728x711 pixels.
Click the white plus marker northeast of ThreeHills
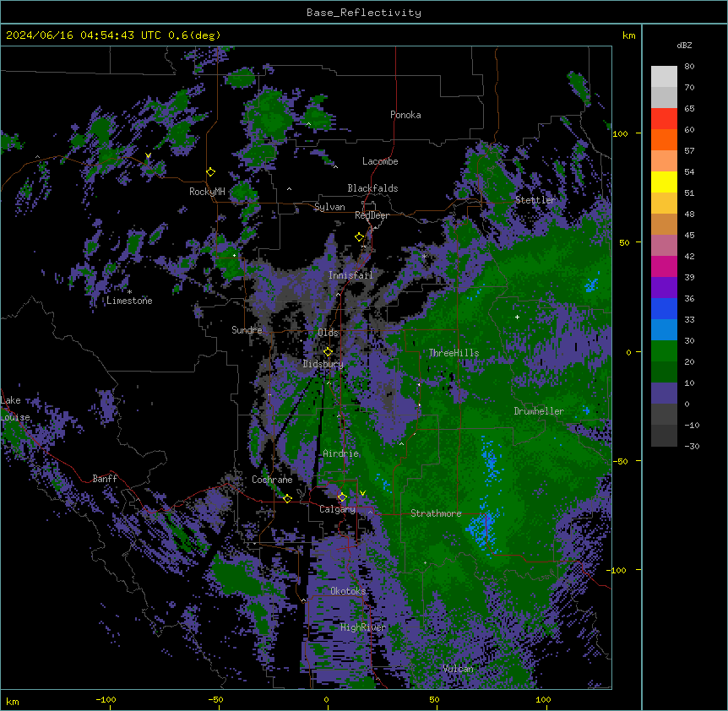pos(517,317)
